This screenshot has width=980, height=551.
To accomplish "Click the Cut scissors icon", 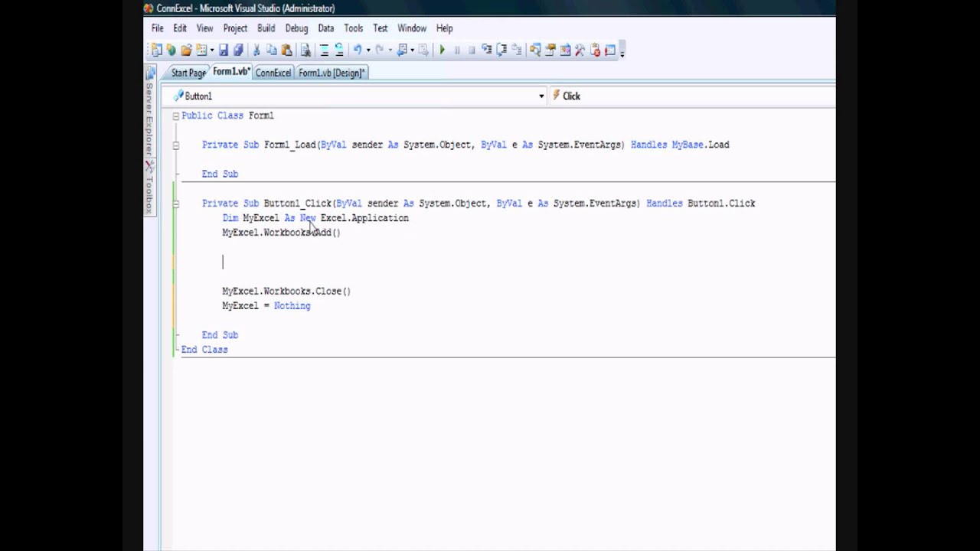I will 256,51.
